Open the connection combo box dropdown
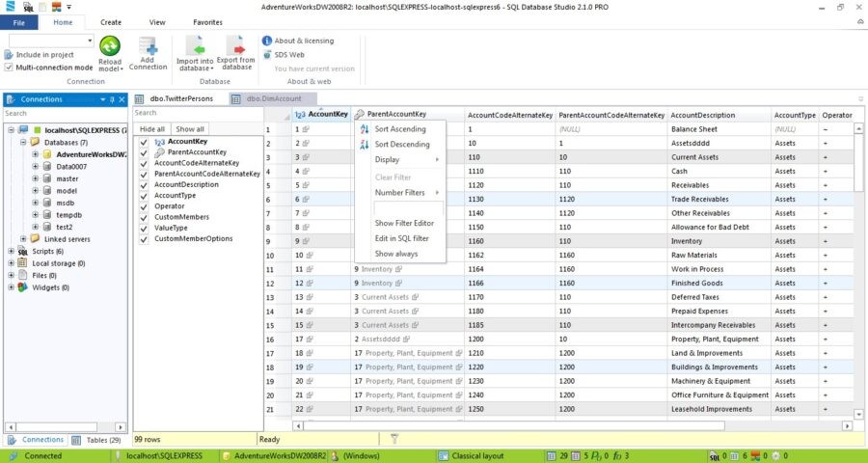The image size is (868, 463). pyautogui.click(x=90, y=41)
